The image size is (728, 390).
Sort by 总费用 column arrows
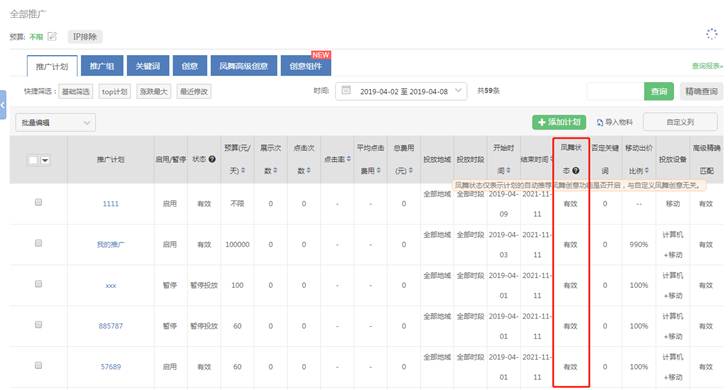411,171
